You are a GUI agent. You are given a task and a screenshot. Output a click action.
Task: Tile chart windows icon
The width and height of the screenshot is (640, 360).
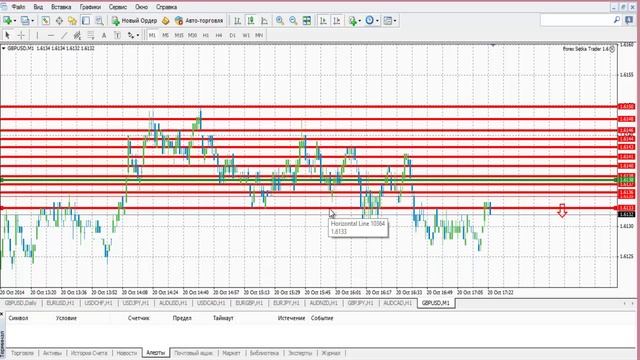coord(307,20)
